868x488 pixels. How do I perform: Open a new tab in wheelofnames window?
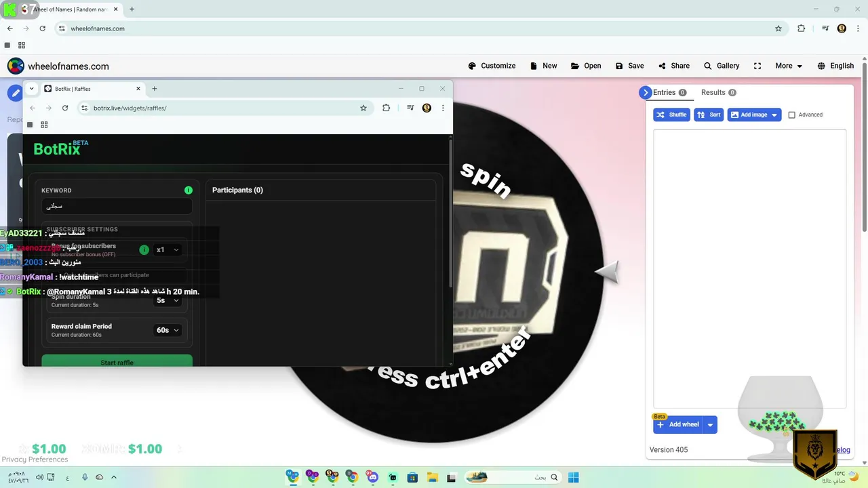[x=132, y=9]
